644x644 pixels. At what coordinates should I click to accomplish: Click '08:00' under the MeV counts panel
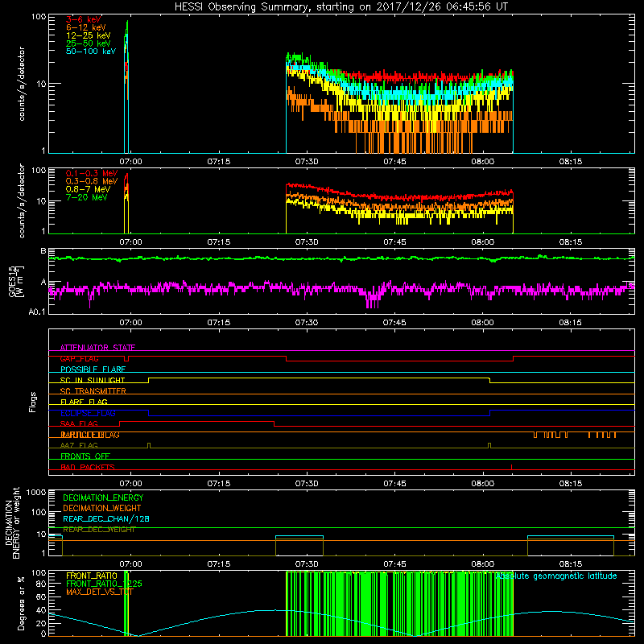[x=482, y=242]
